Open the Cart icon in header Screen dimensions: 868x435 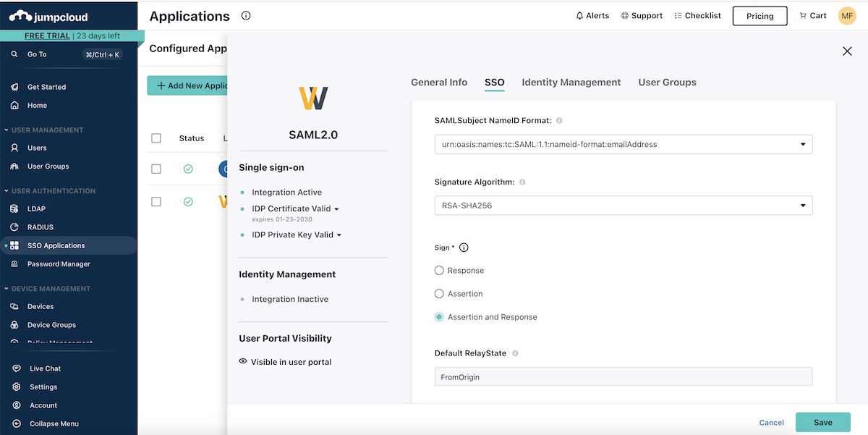coord(803,16)
